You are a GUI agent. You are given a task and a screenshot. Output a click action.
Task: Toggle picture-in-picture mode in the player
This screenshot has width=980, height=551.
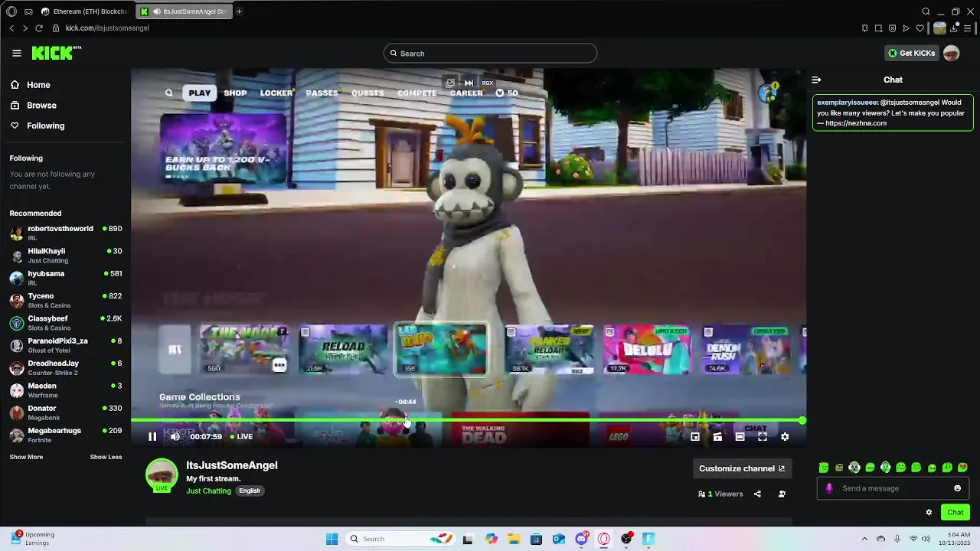pyautogui.click(x=695, y=436)
